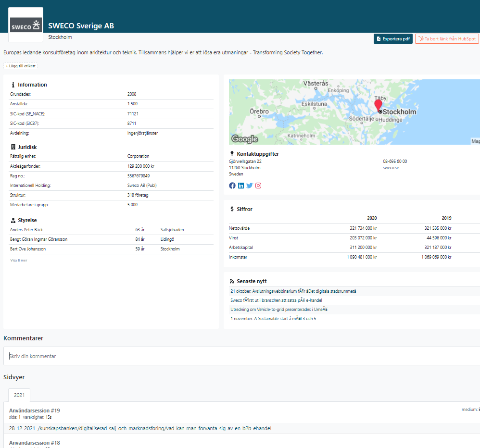Click the SWECO Sverige AB title
Viewport: 480px width, 448px height.
tap(81, 25)
